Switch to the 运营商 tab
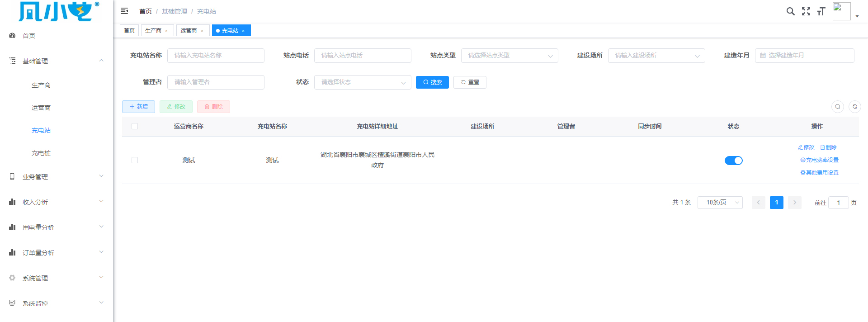 click(x=189, y=31)
